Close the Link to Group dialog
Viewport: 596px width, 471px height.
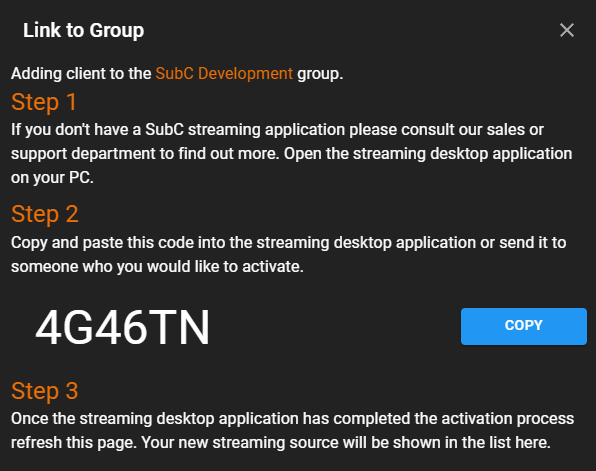566,30
